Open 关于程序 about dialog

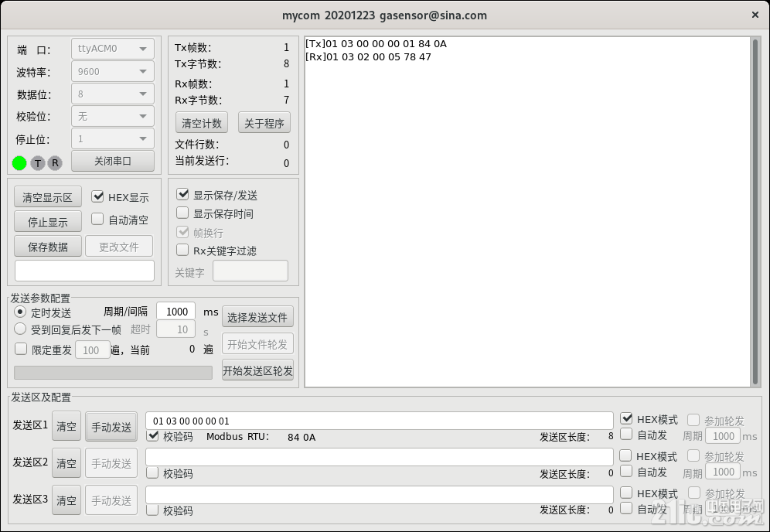264,123
